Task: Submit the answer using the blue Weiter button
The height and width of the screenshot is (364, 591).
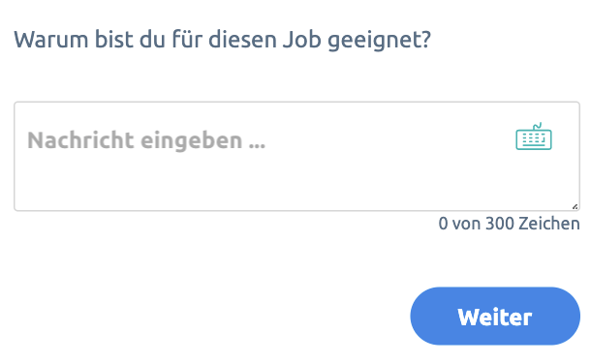Action: [x=495, y=317]
